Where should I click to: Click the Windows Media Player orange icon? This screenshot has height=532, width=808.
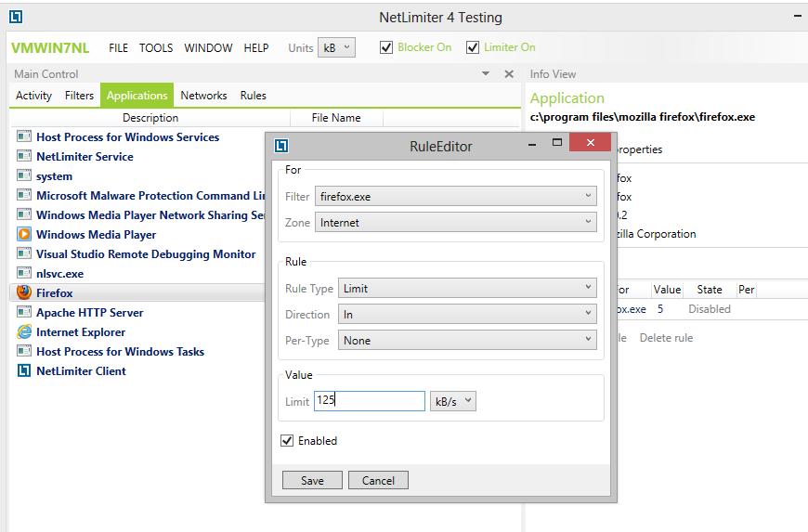click(x=24, y=234)
